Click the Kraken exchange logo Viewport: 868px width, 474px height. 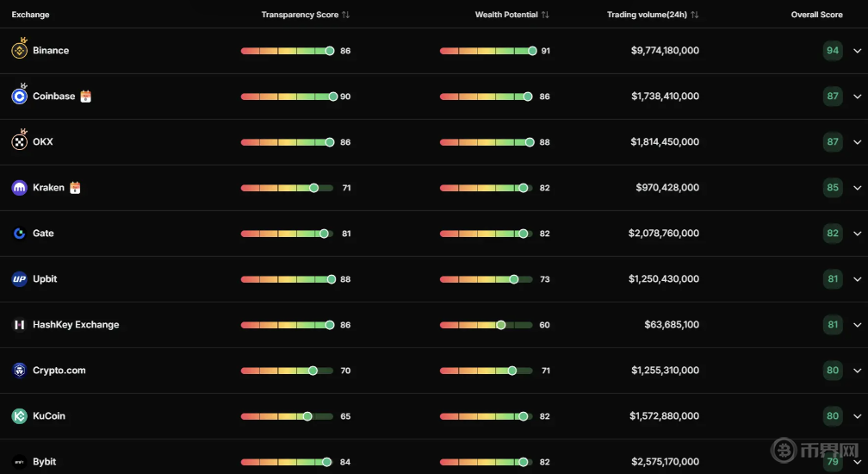pyautogui.click(x=19, y=188)
